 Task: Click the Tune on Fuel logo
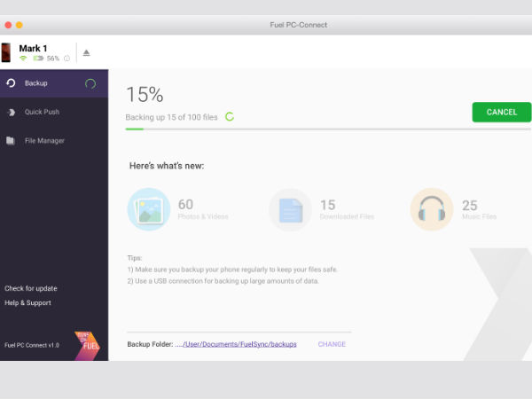pos(87,346)
